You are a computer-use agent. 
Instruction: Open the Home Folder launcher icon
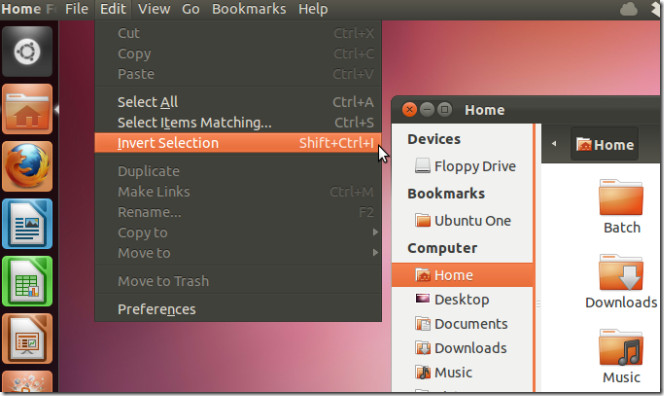pos(27,109)
